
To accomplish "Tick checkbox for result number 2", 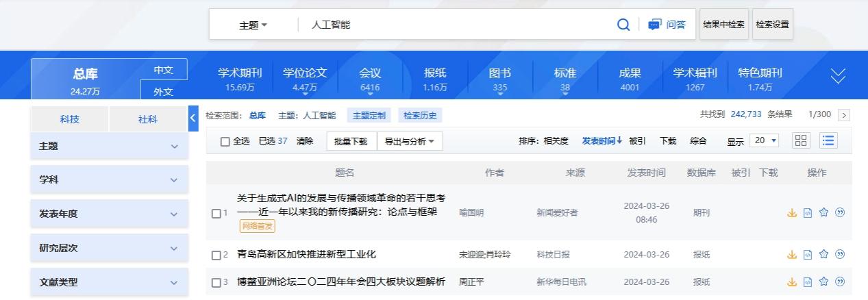I will [x=216, y=255].
